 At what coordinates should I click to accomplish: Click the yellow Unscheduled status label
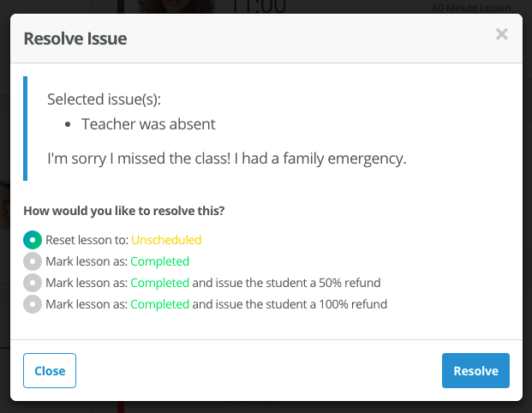pyautogui.click(x=166, y=240)
